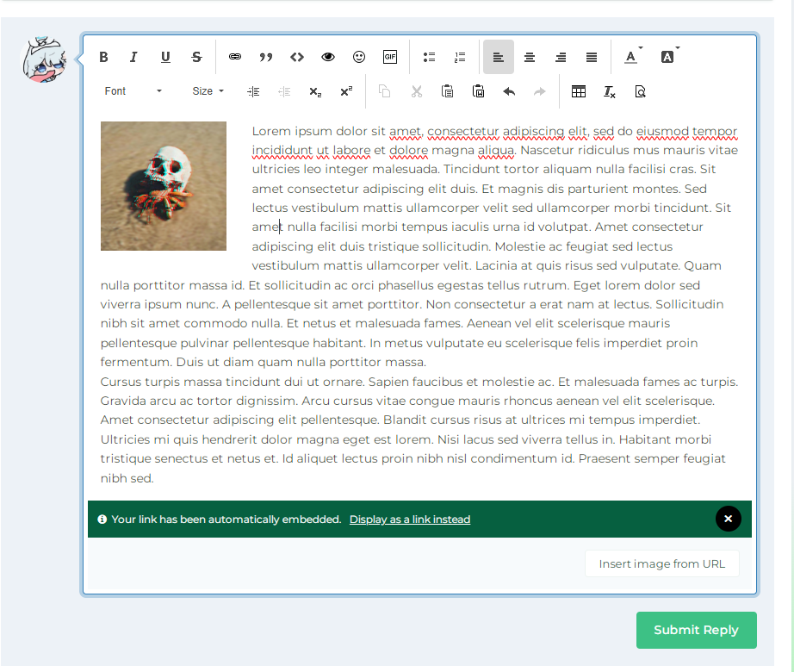The width and height of the screenshot is (794, 672).
Task: Open the Size dropdown
Action: 208,91
